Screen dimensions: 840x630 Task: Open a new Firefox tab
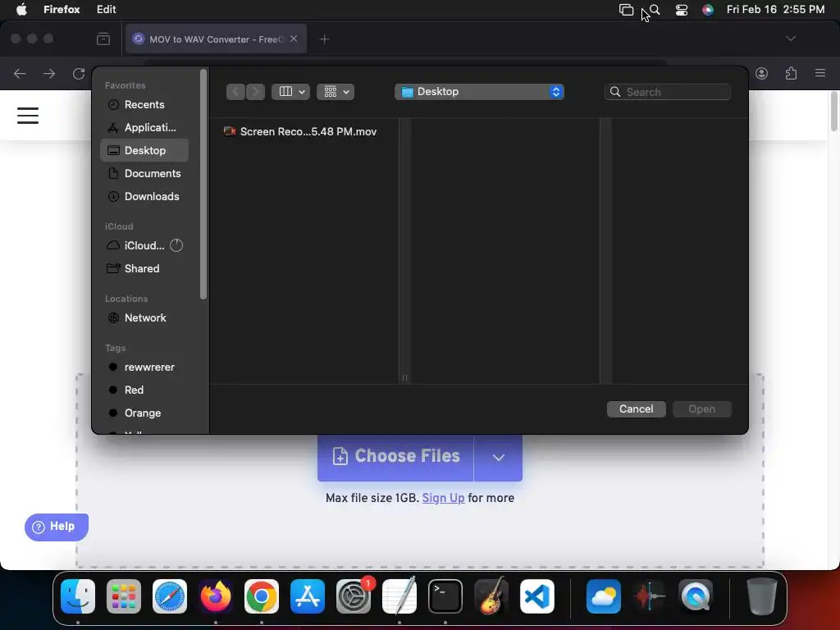(324, 39)
